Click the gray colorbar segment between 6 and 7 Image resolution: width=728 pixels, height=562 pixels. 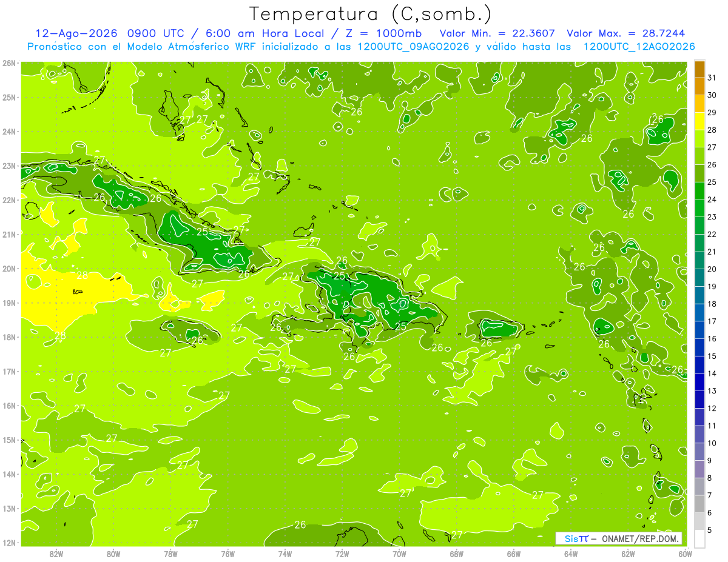click(x=699, y=504)
